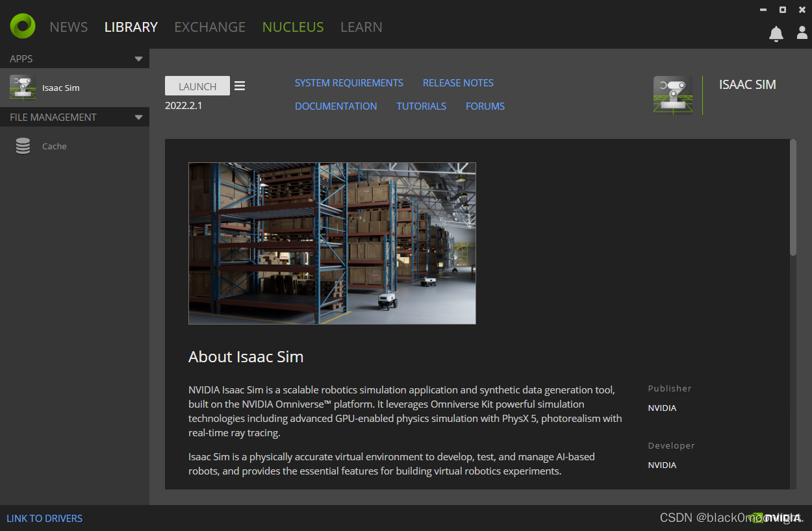Click the Developer label

pos(672,446)
